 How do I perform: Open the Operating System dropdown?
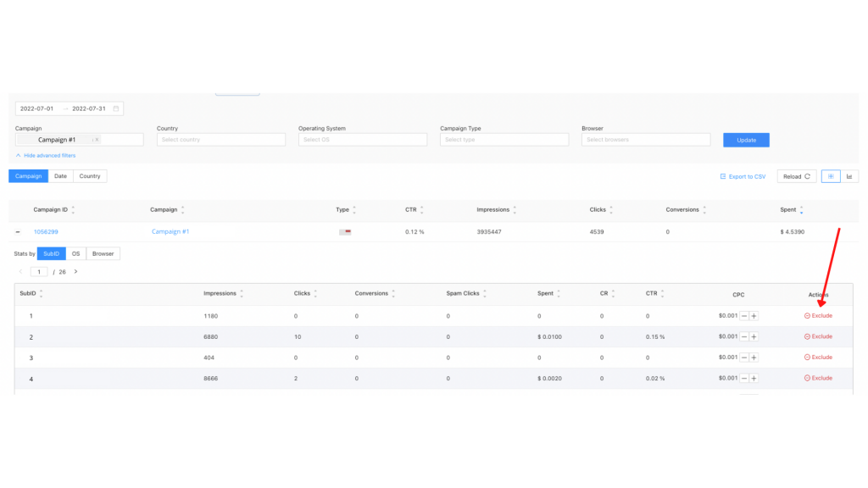(x=362, y=140)
